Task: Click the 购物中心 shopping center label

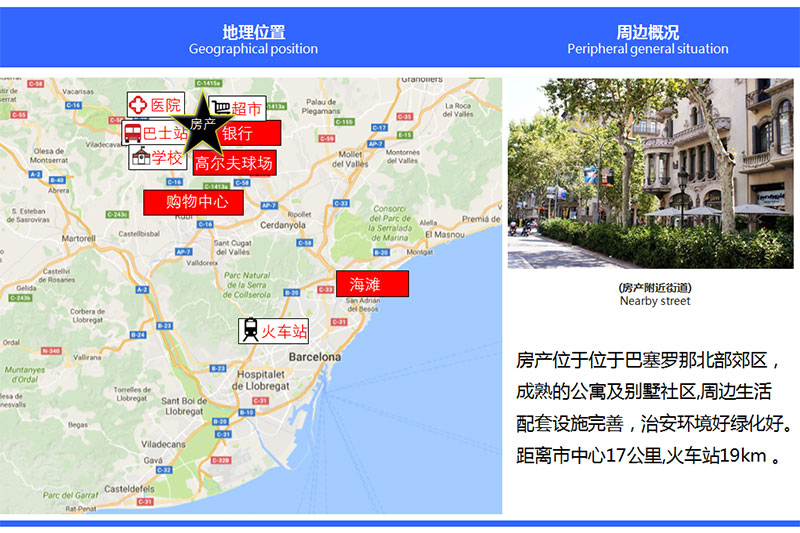Action: tap(196, 202)
